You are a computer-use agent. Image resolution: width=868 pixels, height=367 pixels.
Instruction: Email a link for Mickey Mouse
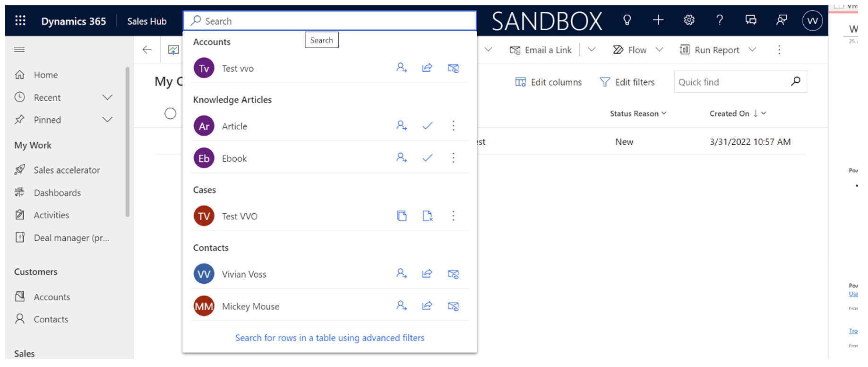453,306
